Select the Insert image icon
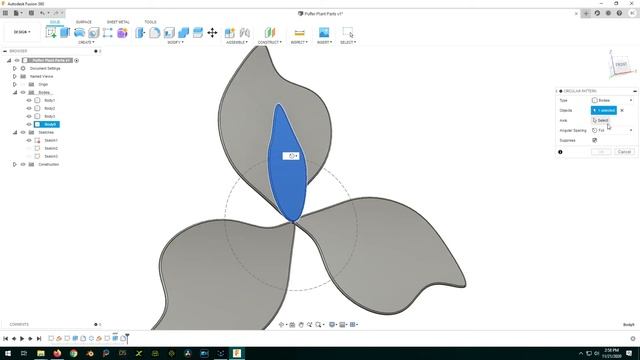 tap(324, 32)
